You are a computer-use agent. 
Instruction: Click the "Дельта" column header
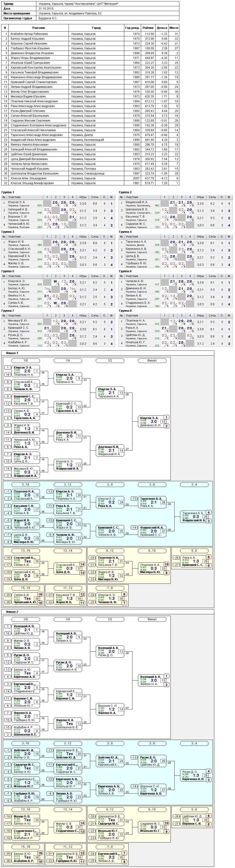162,28
